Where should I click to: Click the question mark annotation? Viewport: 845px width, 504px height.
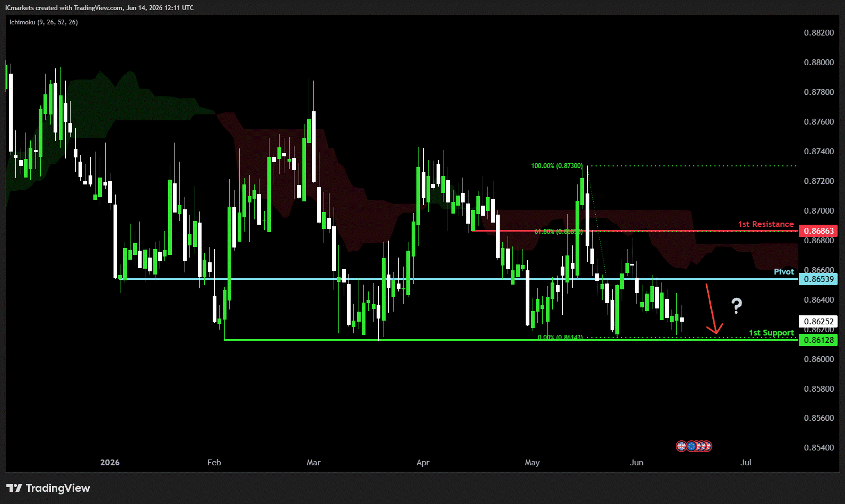pos(737,305)
